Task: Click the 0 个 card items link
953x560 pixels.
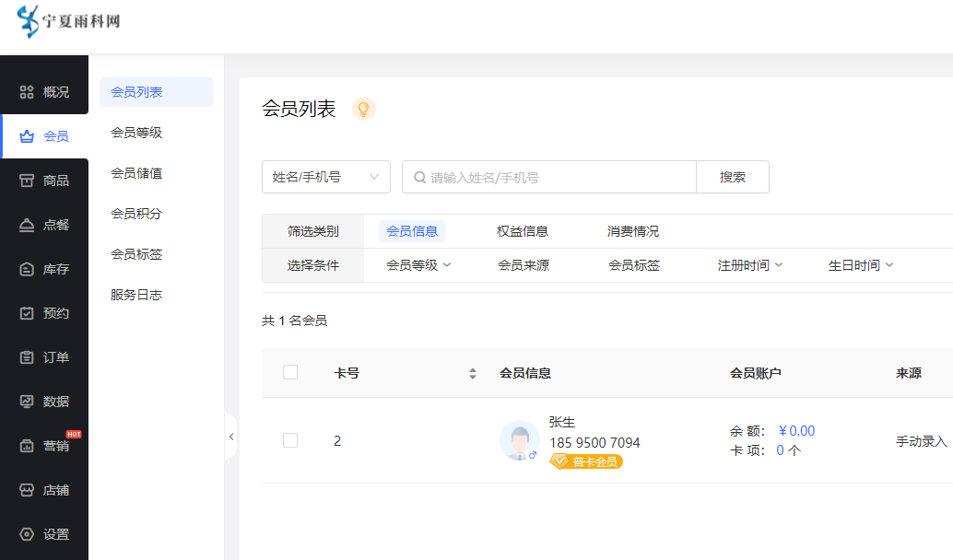Action: [x=788, y=450]
